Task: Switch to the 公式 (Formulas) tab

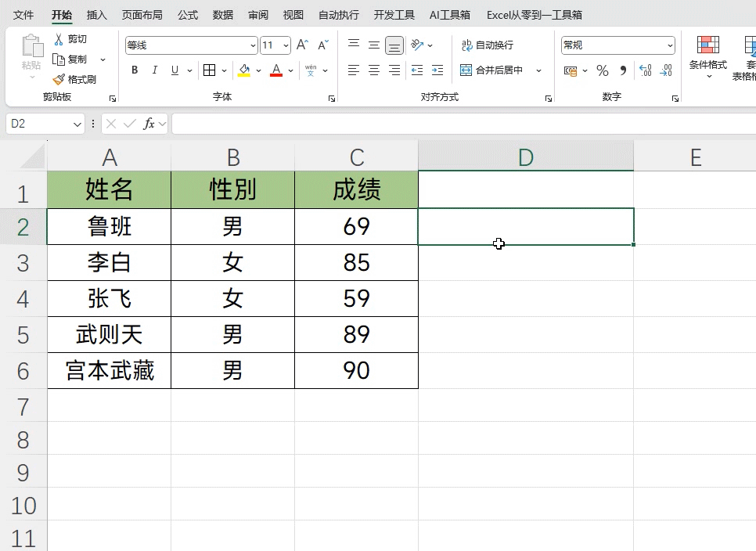Action: 188,15
